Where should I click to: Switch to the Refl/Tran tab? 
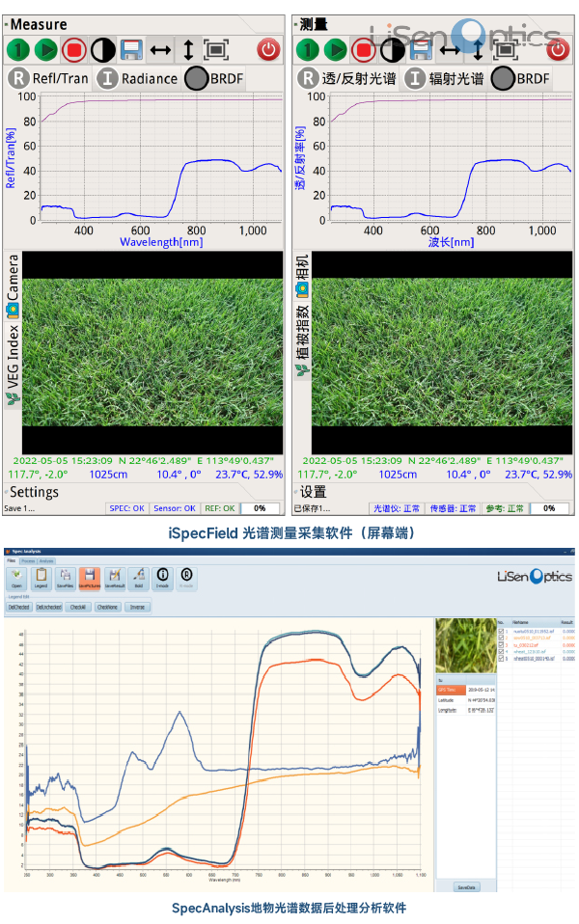click(x=47, y=78)
